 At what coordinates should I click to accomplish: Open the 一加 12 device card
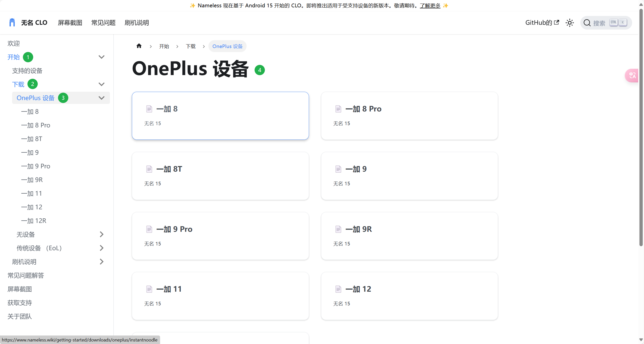[409, 296]
